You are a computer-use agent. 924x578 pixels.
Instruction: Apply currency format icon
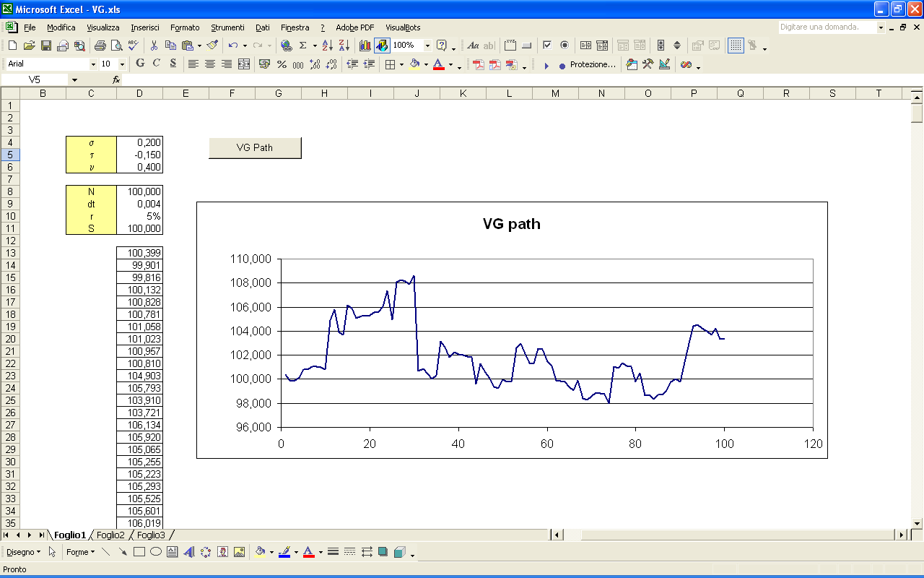pyautogui.click(x=264, y=64)
